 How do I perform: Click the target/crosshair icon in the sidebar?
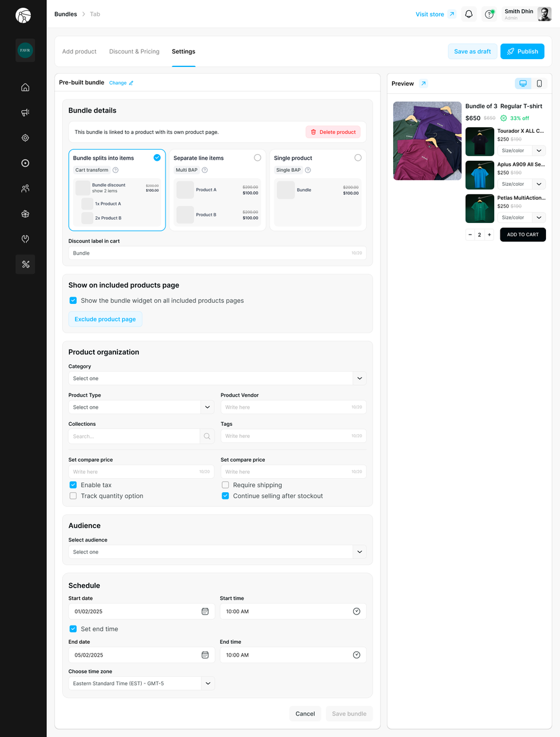pos(25,138)
